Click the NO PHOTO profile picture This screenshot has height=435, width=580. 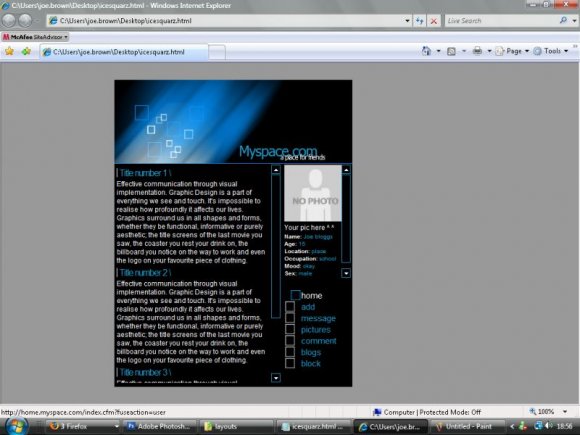click(313, 193)
